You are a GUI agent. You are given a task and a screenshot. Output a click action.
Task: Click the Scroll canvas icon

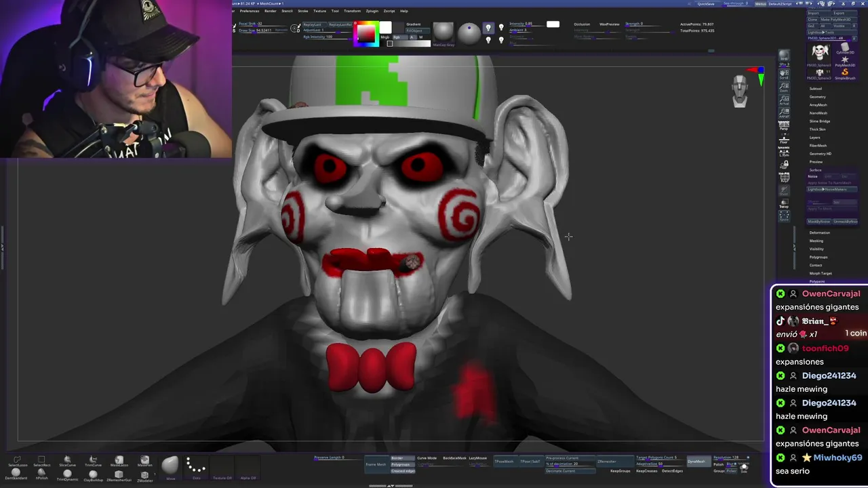tap(784, 75)
